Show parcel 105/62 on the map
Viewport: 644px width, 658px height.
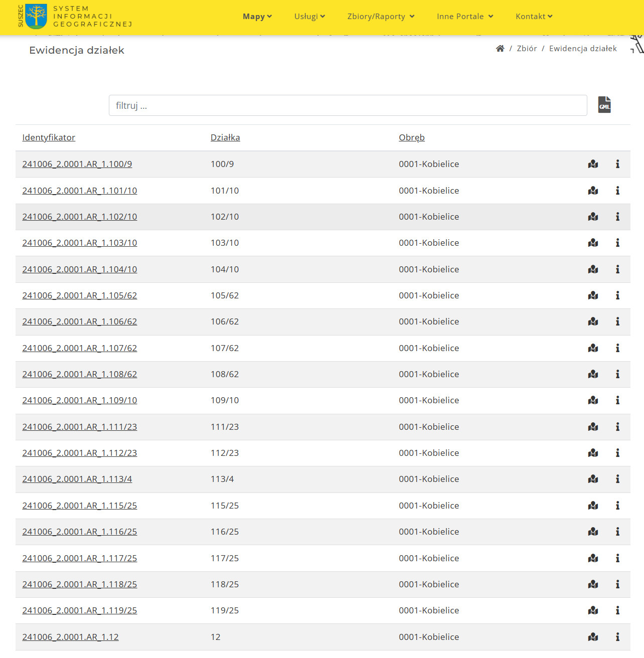click(x=593, y=295)
